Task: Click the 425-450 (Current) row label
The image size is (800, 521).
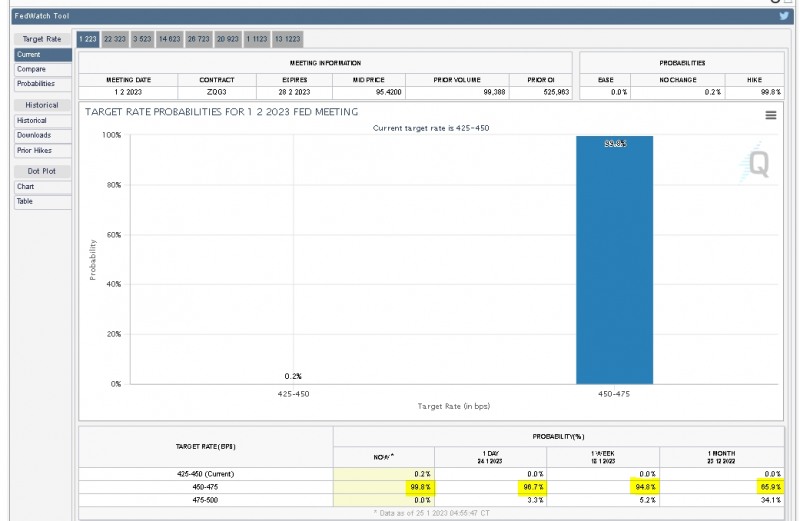Action: (206, 474)
